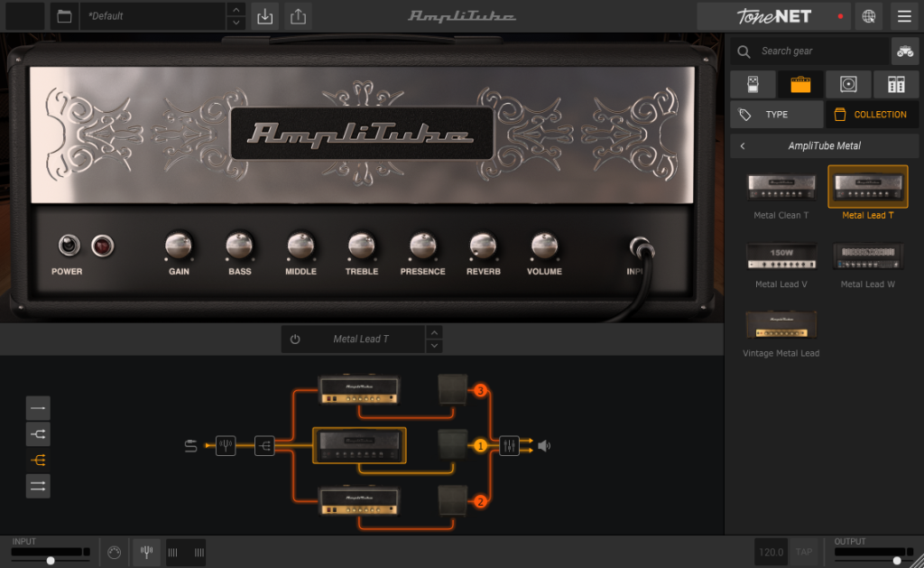924x568 pixels.
Task: Open the *Default preset name dropdown
Action: 152,16
